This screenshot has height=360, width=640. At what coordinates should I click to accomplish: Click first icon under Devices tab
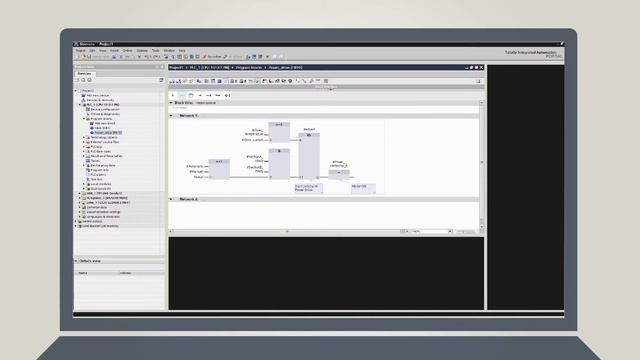coord(77,80)
